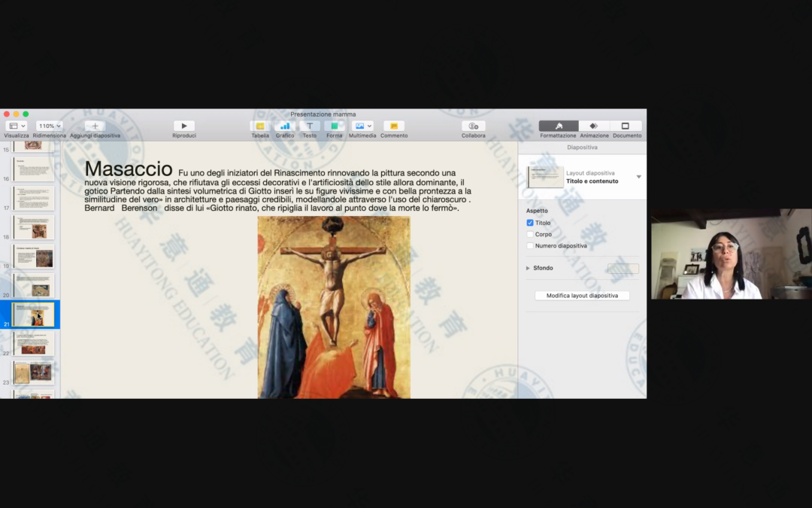Select slide 18 thumbnail in navigator
The width and height of the screenshot is (812, 508).
pos(34,227)
